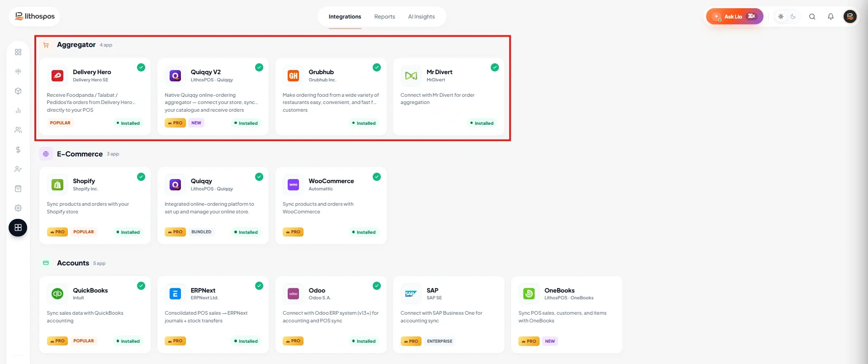The height and width of the screenshot is (364, 868).
Task: Click Mr Divert green check mark
Action: 495,67
